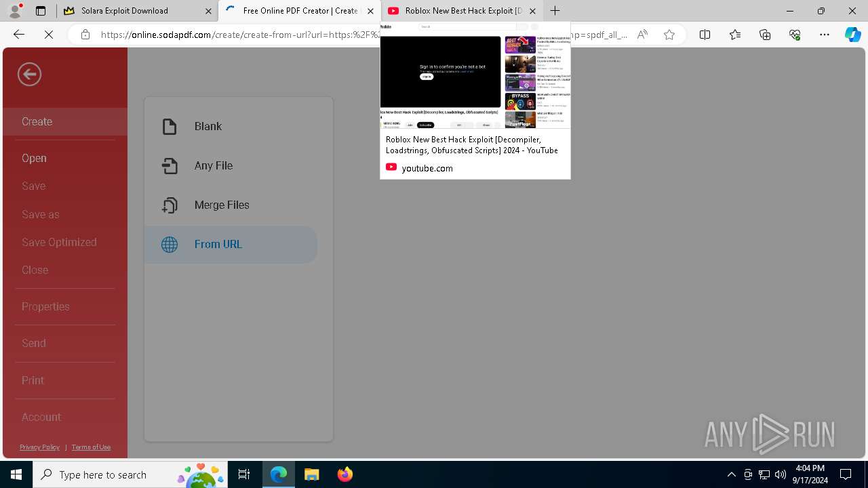Open Task View on taskbar

244,474
